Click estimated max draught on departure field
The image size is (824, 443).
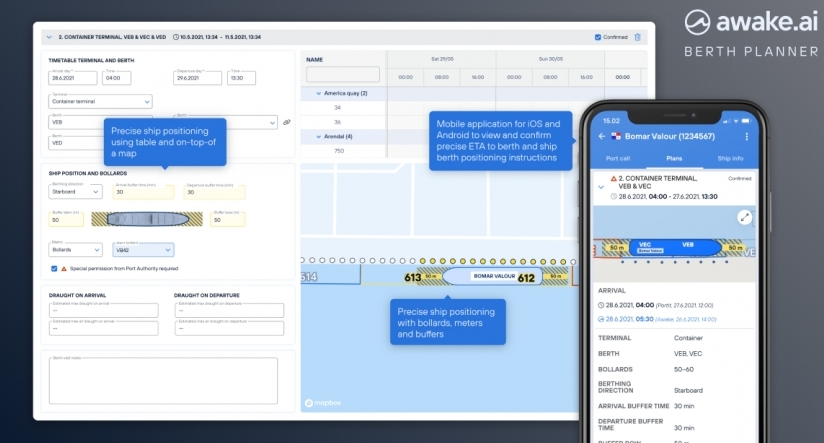pyautogui.click(x=229, y=310)
